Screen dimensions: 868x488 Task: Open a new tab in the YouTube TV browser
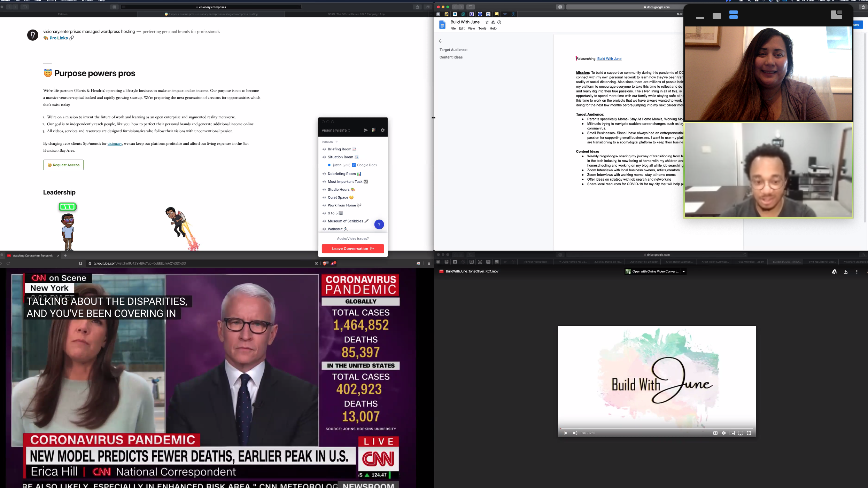tap(65, 256)
